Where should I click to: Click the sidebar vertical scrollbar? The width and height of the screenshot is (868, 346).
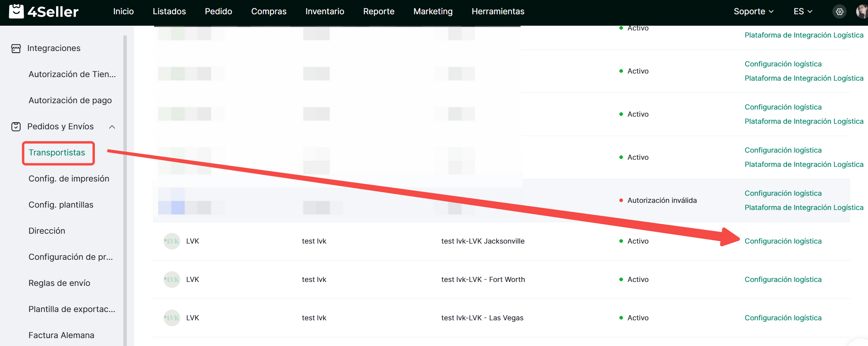[x=125, y=190]
